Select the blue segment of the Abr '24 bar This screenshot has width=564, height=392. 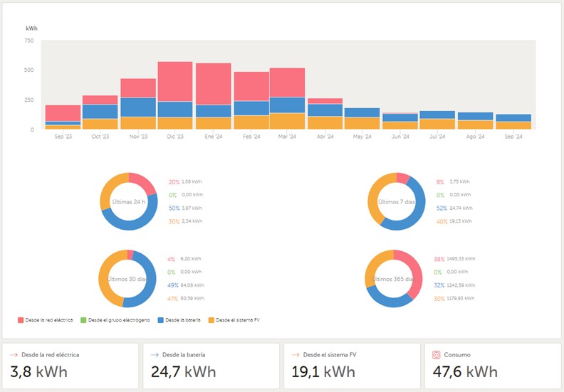[x=325, y=110]
